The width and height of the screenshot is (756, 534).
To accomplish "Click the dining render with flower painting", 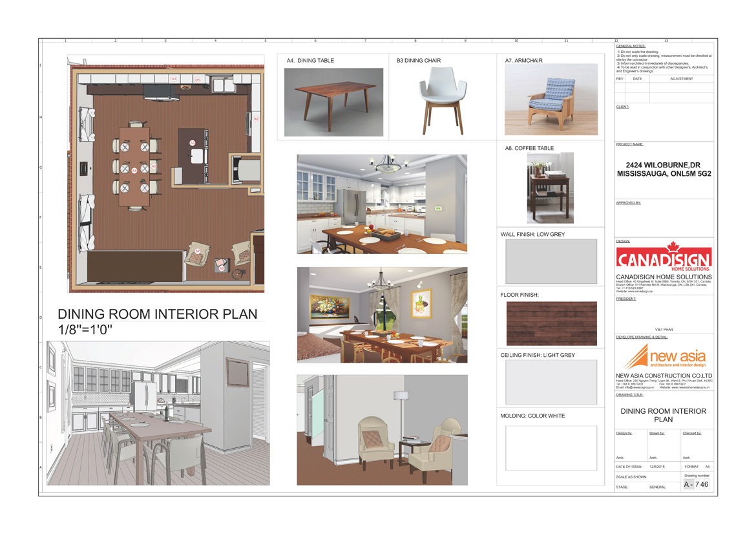I will pos(382,315).
